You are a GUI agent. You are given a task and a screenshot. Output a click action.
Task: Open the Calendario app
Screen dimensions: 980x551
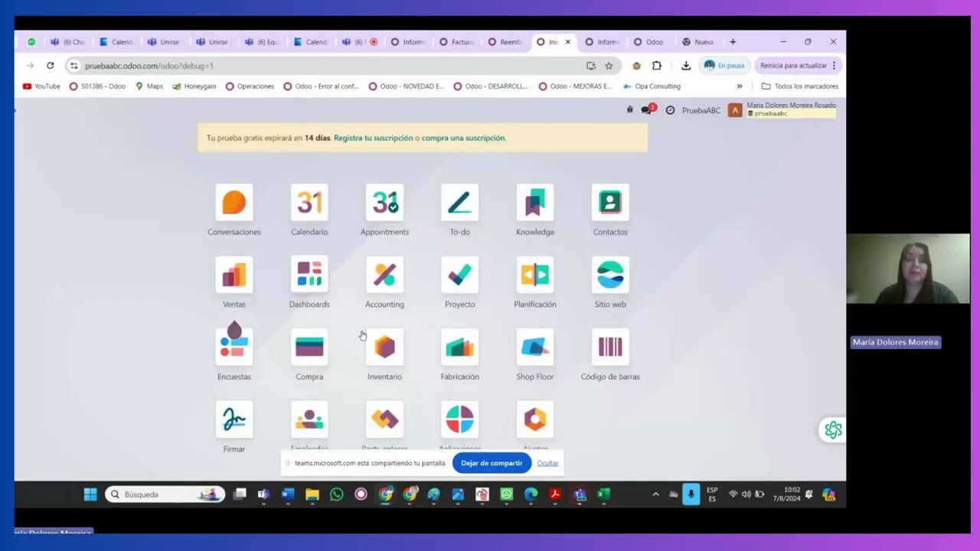click(309, 203)
